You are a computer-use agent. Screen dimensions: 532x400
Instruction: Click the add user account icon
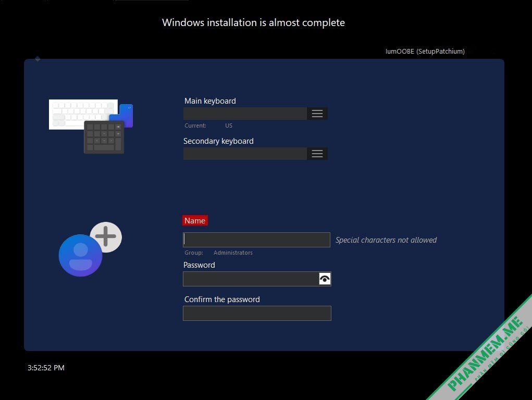90,249
